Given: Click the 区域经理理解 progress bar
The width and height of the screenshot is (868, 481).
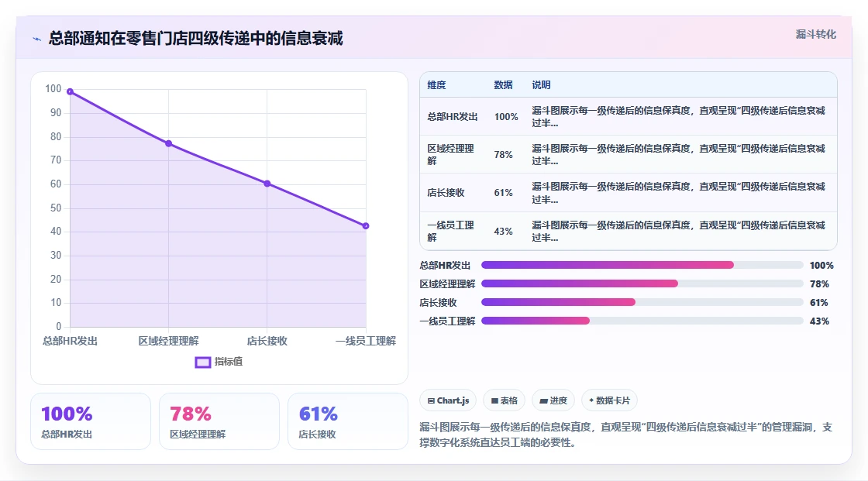Looking at the screenshot, I should click(642, 283).
